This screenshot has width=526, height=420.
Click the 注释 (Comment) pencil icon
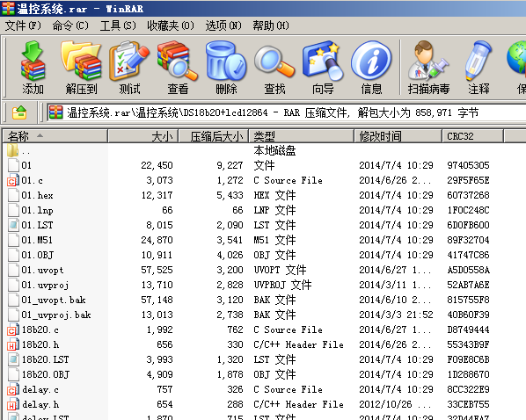[479, 61]
